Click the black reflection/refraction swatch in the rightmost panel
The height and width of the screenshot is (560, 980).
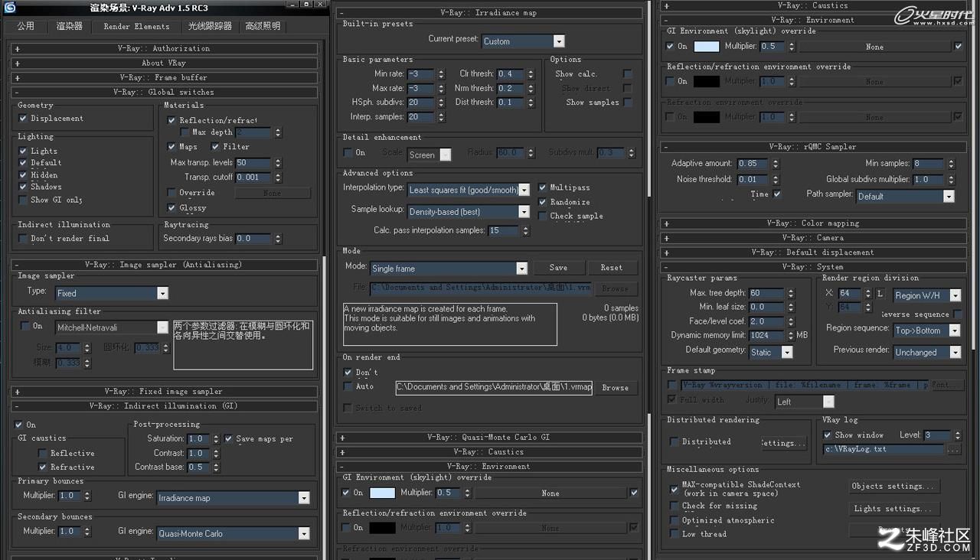(706, 81)
